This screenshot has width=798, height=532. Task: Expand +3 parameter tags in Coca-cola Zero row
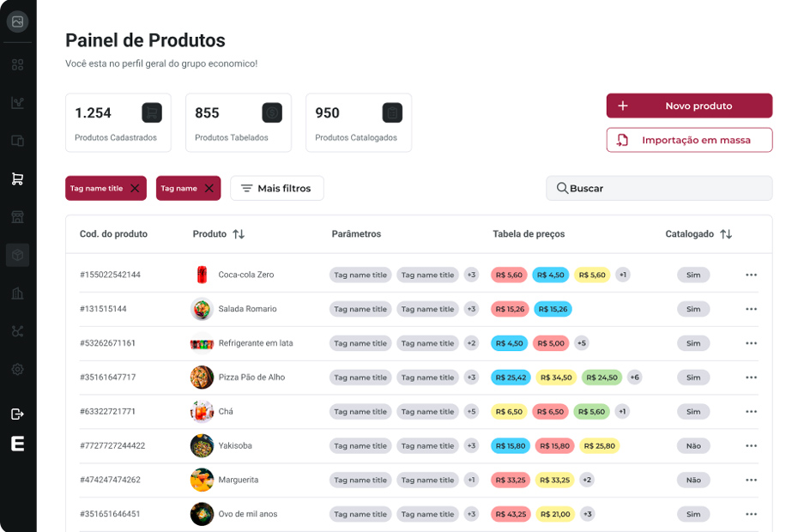click(x=472, y=275)
